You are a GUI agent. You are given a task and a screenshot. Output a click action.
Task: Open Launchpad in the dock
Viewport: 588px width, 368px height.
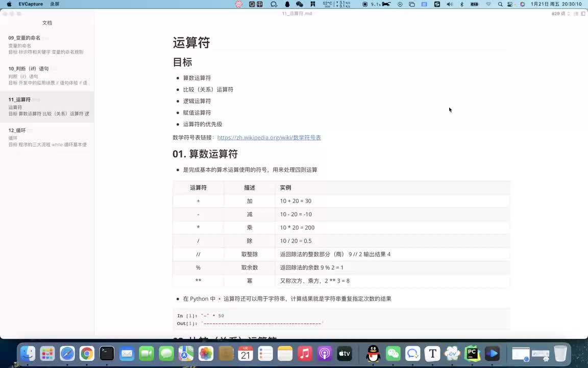click(47, 353)
